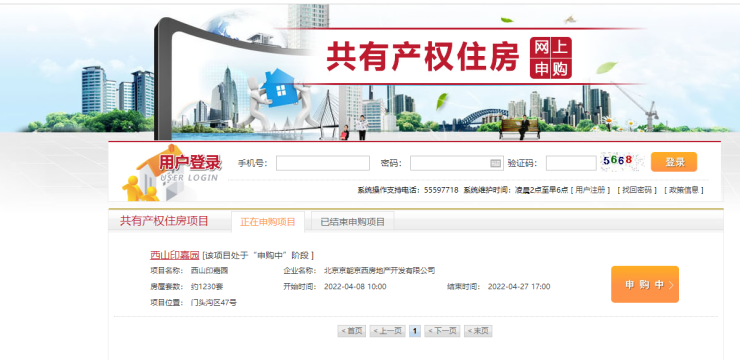
Task: Click the company name 北京京能京西房地产开发有限公司
Action: 379,271
